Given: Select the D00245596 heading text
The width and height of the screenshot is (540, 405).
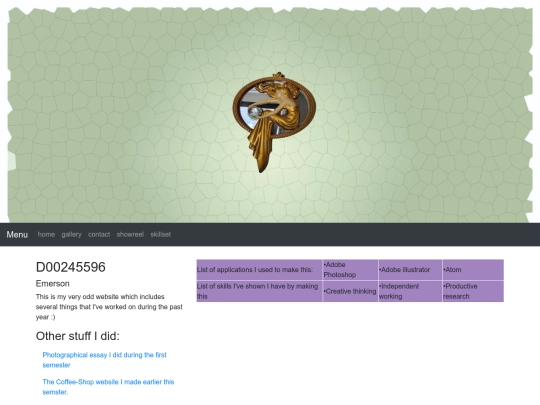Looking at the screenshot, I should pos(71,267).
